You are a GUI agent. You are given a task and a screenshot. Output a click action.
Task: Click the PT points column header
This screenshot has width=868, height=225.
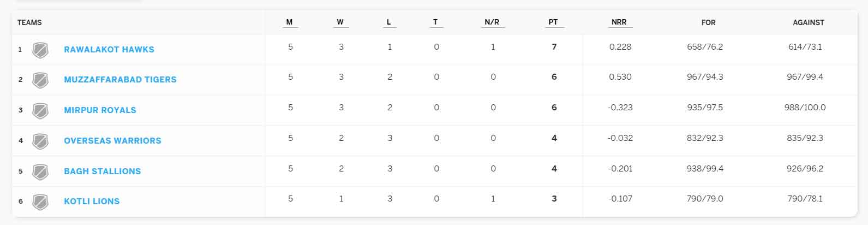[x=553, y=22]
